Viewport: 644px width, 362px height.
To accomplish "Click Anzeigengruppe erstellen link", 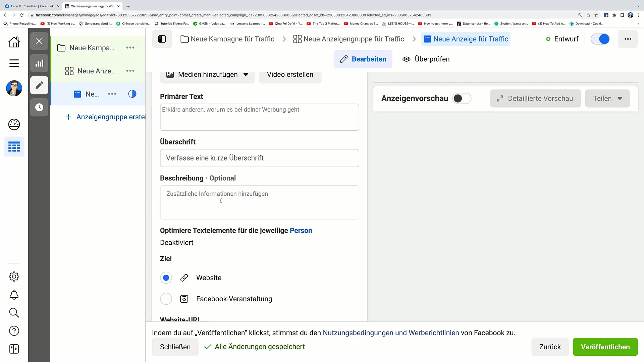I will coord(106,117).
